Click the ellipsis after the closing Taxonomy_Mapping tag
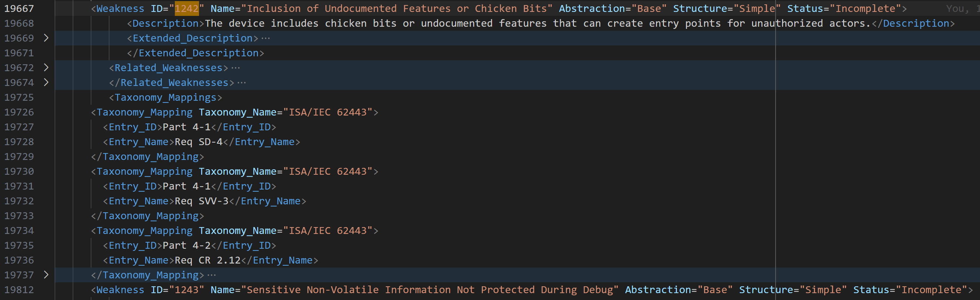This screenshot has height=300, width=980. tap(212, 275)
